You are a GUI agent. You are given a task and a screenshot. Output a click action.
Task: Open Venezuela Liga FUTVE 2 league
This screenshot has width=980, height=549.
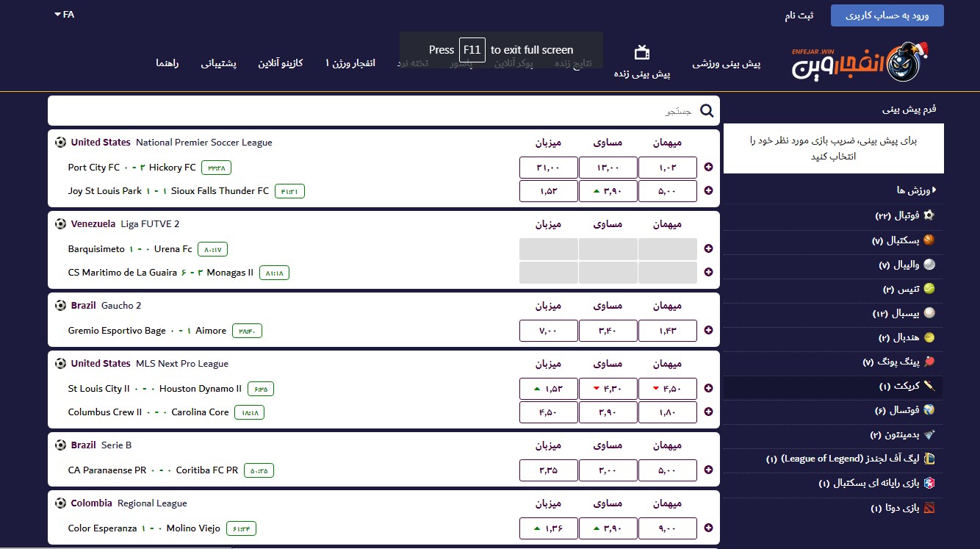tap(125, 224)
